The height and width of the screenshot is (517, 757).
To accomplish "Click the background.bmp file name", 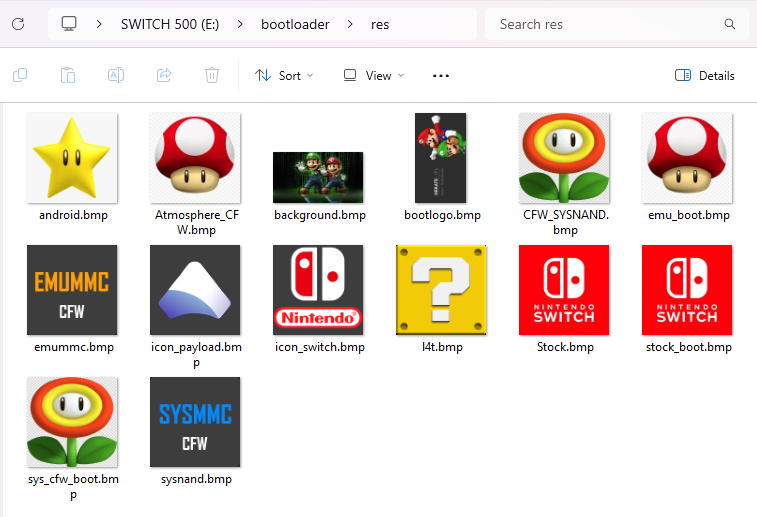I will click(x=320, y=215).
